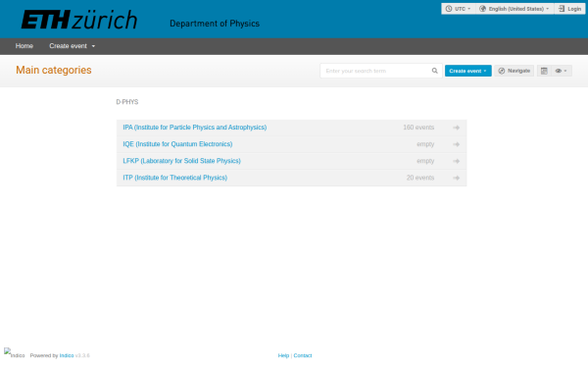This screenshot has height=368, width=588.
Task: Open the Contact link in the footer
Action: (303, 355)
